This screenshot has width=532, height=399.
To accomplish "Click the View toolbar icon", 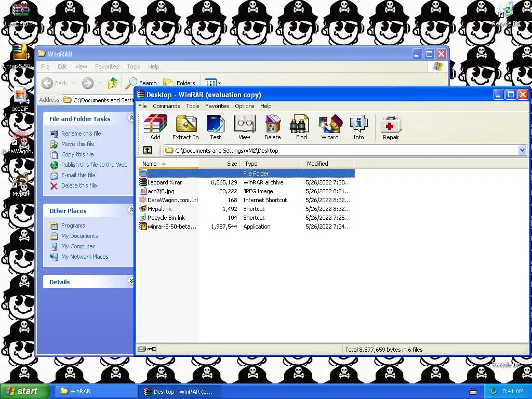I will click(244, 127).
